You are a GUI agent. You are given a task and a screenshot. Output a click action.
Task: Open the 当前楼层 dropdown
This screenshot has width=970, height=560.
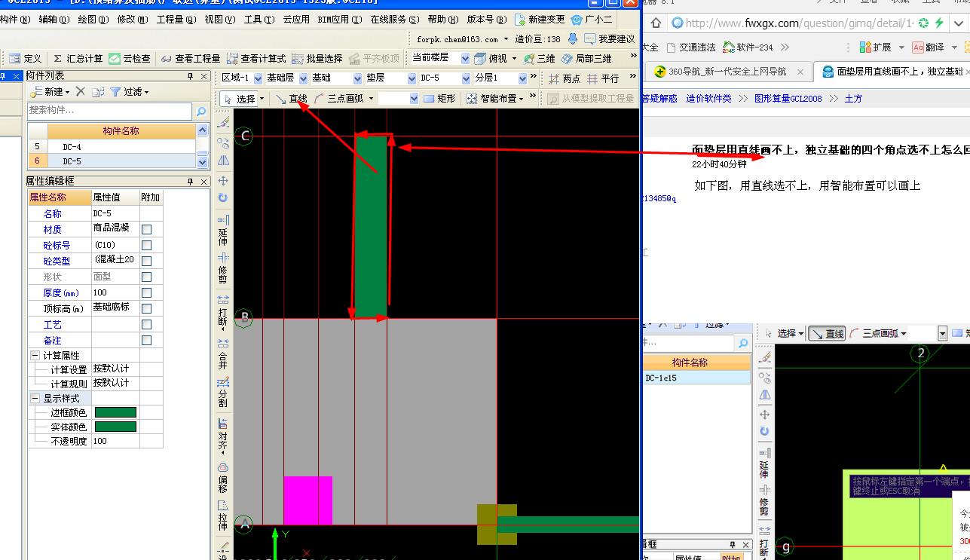coord(465,58)
